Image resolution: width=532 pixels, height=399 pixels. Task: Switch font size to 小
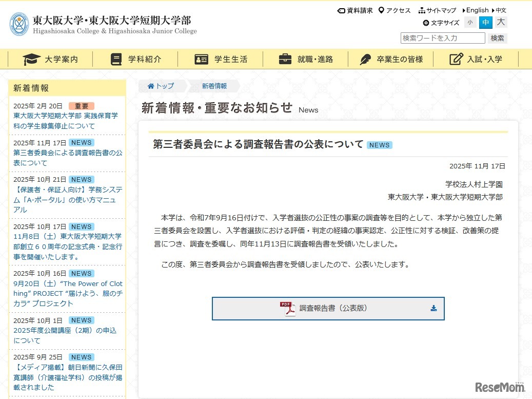click(470, 23)
